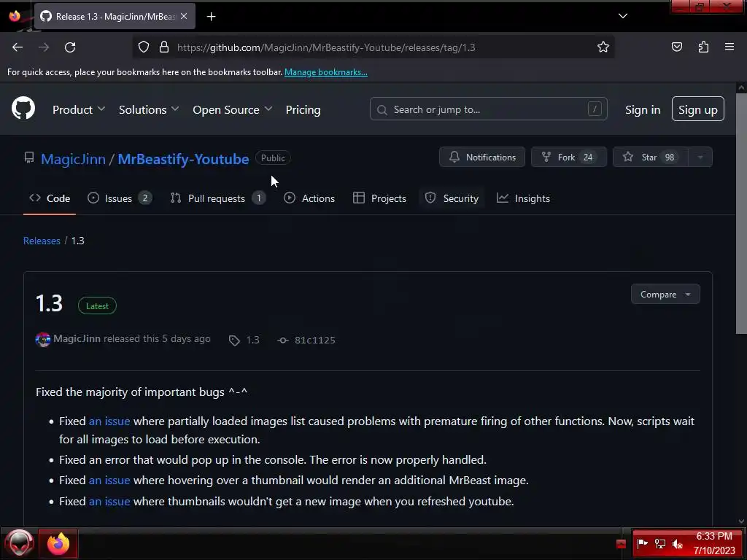The image size is (747, 560).
Task: Expand the Solutions menu
Action: [x=149, y=109]
